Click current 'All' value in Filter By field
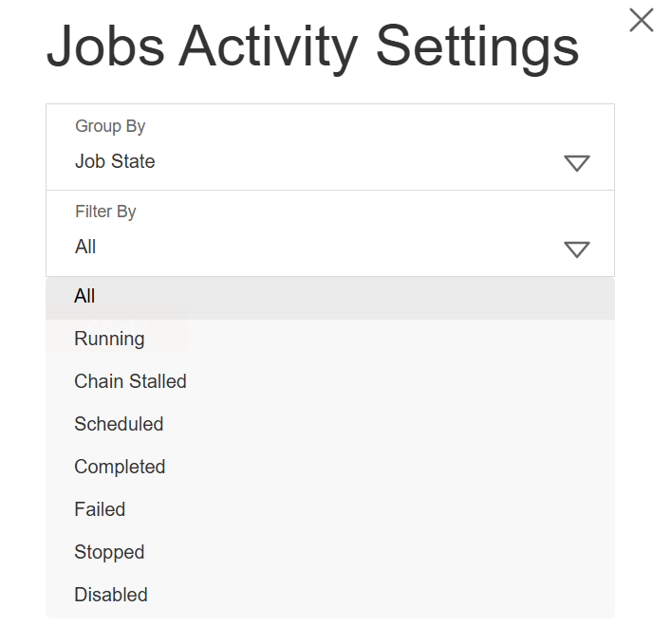Image resolution: width=671 pixels, height=644 pixels. [x=85, y=247]
